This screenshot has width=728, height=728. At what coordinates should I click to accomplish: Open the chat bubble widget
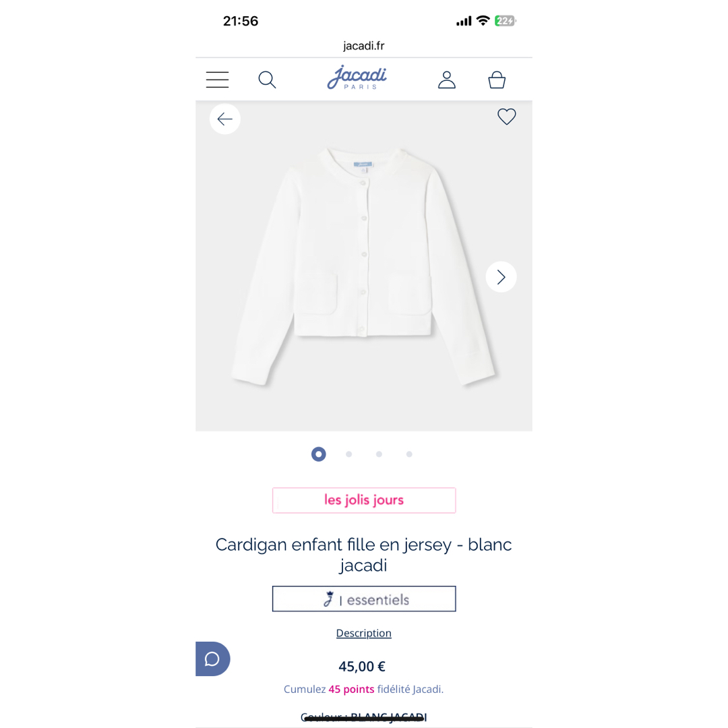212,659
